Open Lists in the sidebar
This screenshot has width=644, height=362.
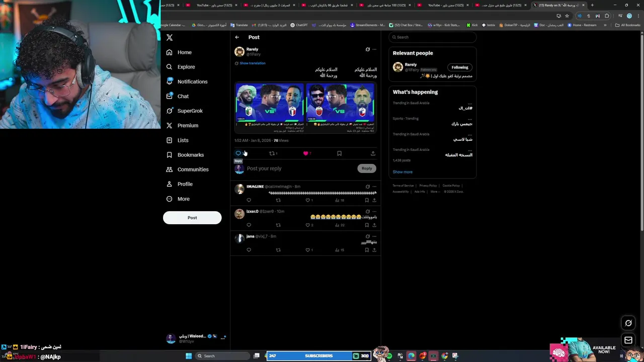click(177, 140)
